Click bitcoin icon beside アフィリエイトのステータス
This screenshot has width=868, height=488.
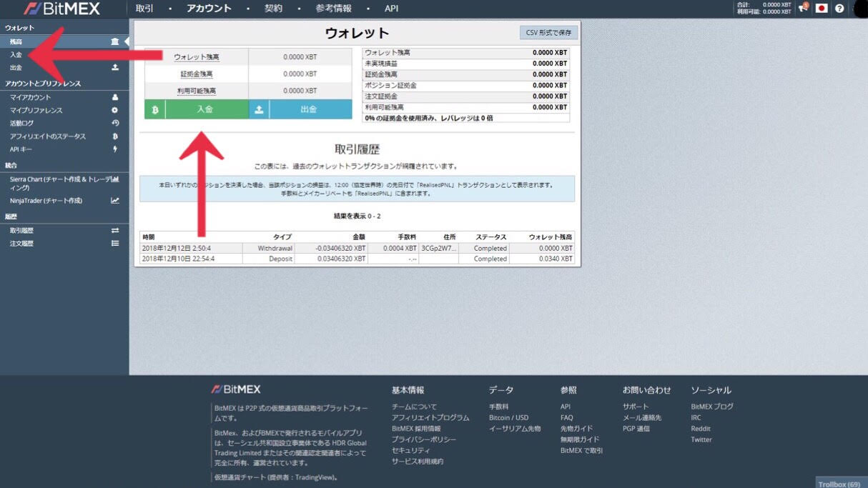coord(115,136)
